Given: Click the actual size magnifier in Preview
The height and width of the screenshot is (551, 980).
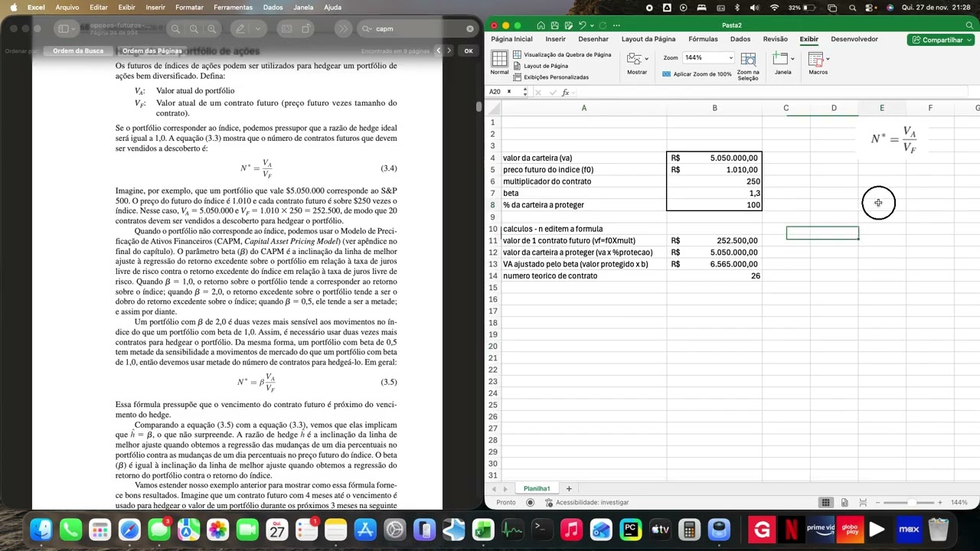Looking at the screenshot, I should tap(194, 29).
